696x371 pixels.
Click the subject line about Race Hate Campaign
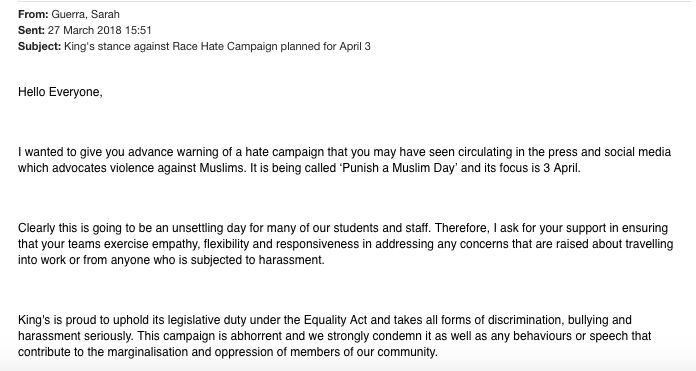(x=218, y=46)
